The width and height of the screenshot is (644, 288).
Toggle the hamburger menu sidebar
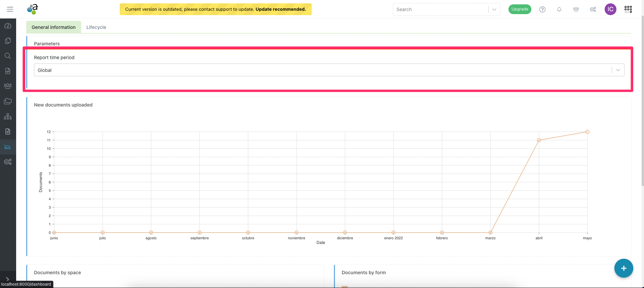click(x=10, y=9)
